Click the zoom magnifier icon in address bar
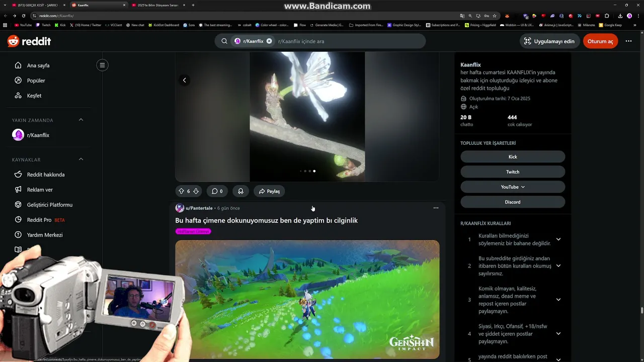644x362 pixels. tap(470, 16)
